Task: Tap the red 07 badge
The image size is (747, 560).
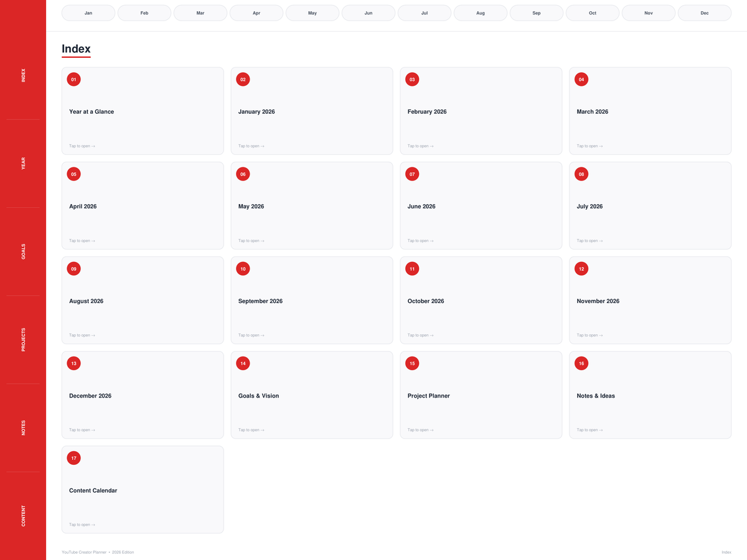Action: pyautogui.click(x=412, y=174)
